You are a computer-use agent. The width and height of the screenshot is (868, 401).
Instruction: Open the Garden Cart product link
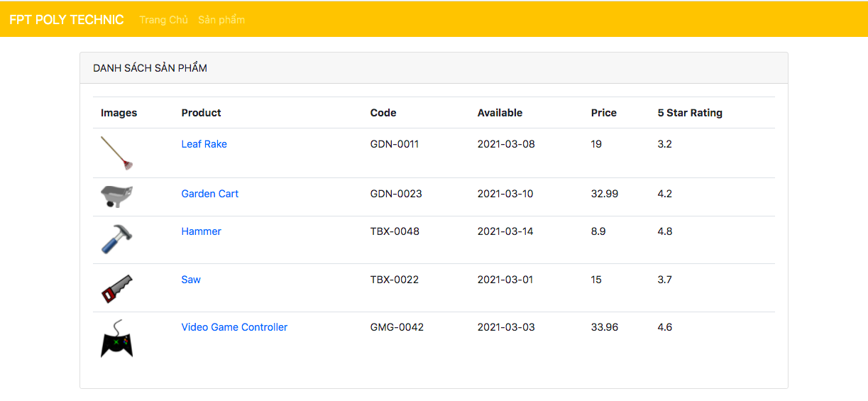[209, 194]
